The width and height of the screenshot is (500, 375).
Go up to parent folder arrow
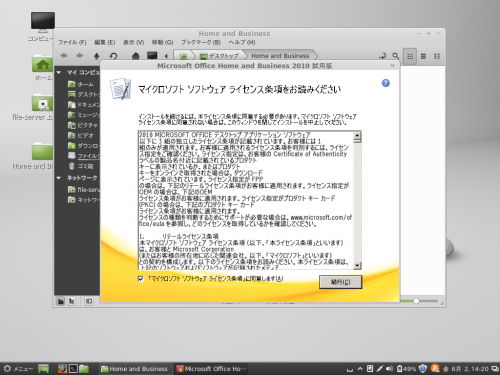[x=96, y=56]
